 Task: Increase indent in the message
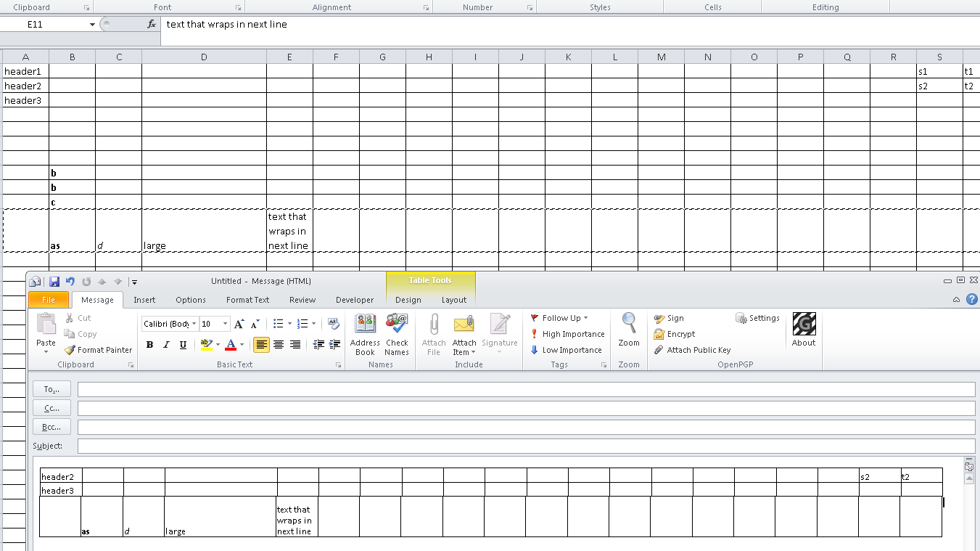334,345
